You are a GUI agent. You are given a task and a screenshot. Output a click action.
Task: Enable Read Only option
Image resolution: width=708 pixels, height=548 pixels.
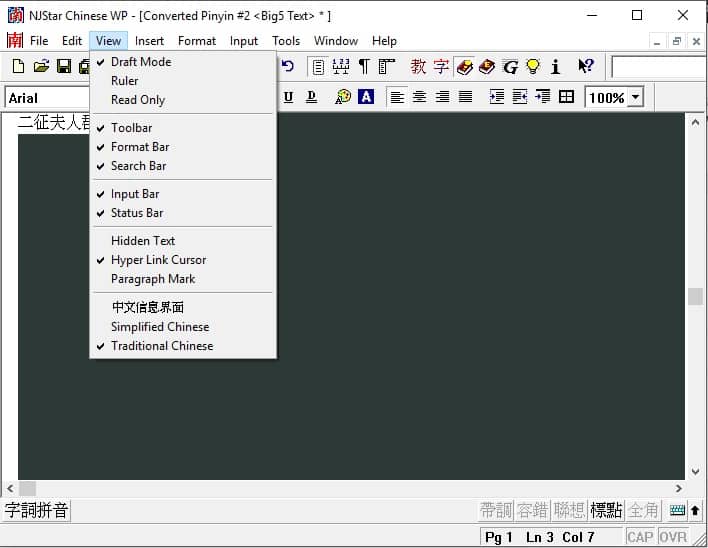coord(183,100)
